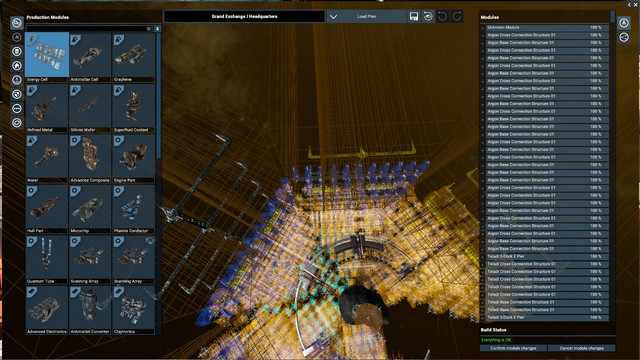Click the Modules list scrollbar on the right
This screenshot has height=360, width=640.
[x=613, y=16]
